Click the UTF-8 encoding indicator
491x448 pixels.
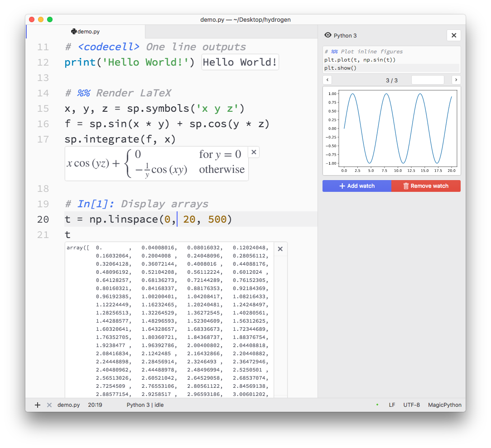412,405
